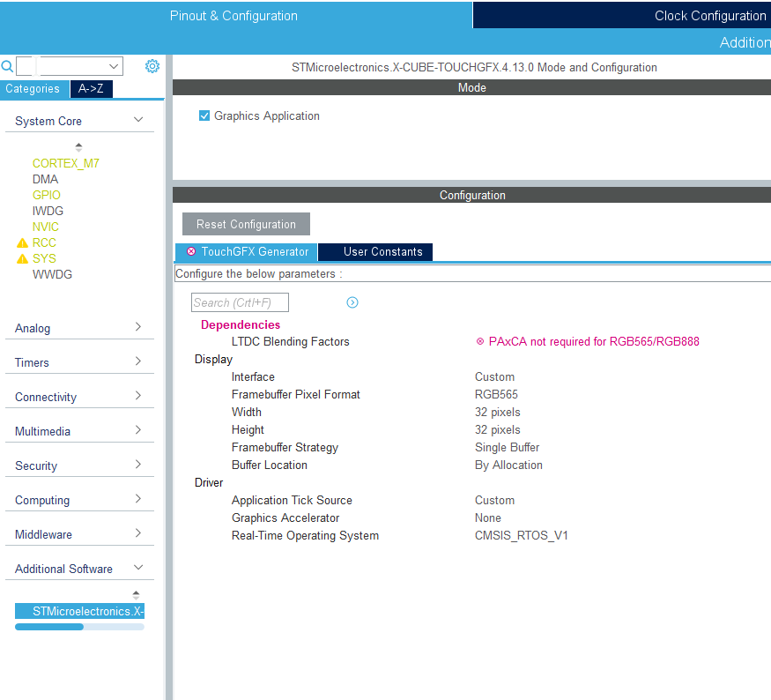Open the sidebar search dropdown

click(x=114, y=66)
